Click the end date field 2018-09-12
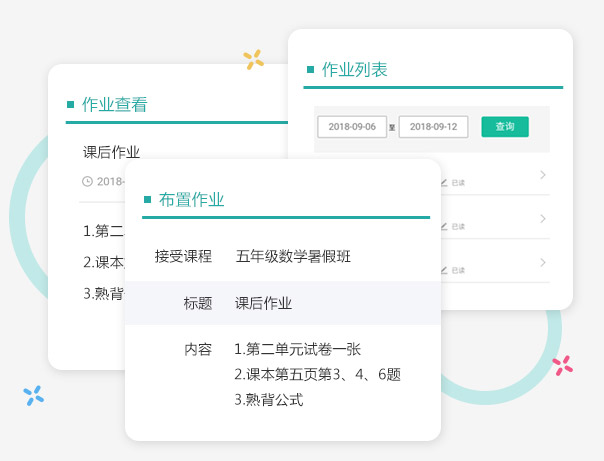 pyautogui.click(x=433, y=127)
